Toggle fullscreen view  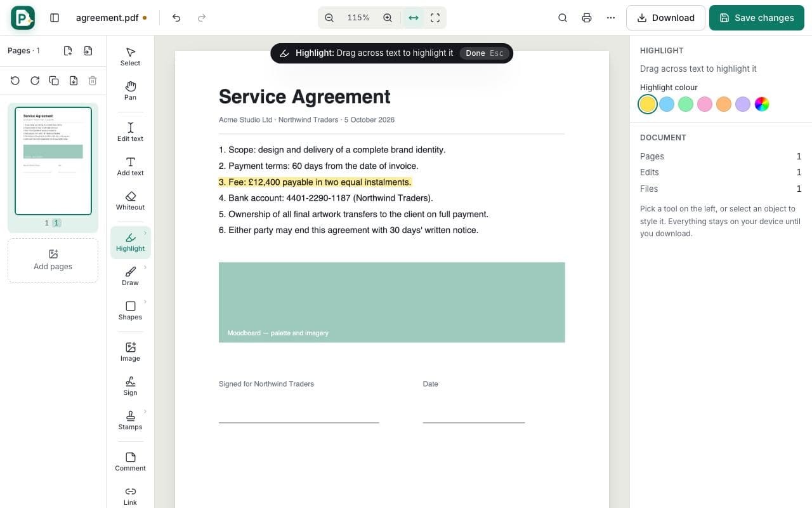(435, 18)
